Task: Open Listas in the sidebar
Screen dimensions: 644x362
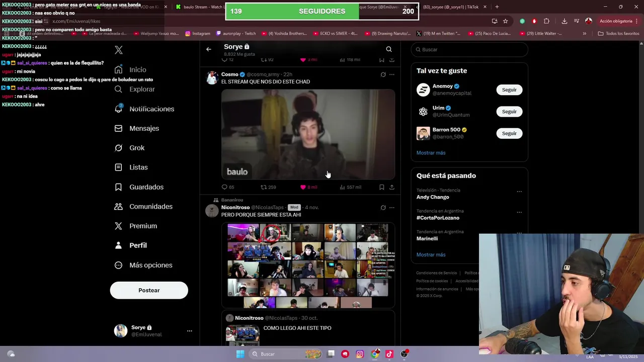Action: coord(131,167)
